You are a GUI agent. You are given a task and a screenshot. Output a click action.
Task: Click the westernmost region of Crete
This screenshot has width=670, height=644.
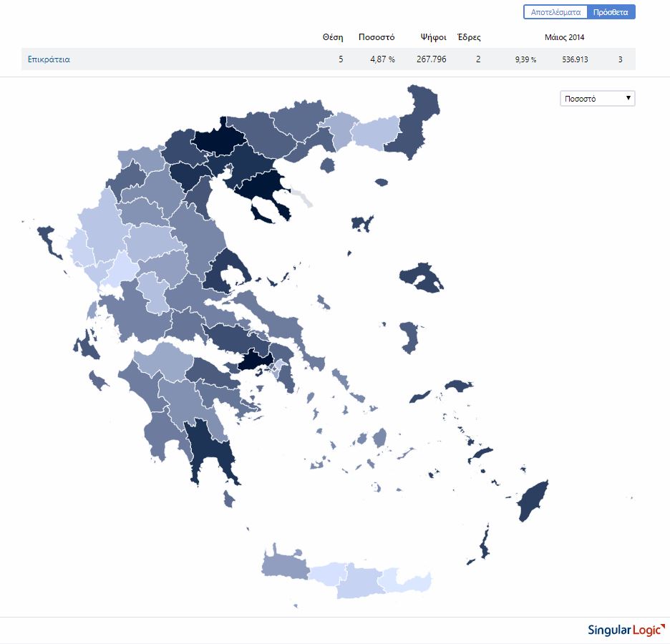click(x=283, y=564)
